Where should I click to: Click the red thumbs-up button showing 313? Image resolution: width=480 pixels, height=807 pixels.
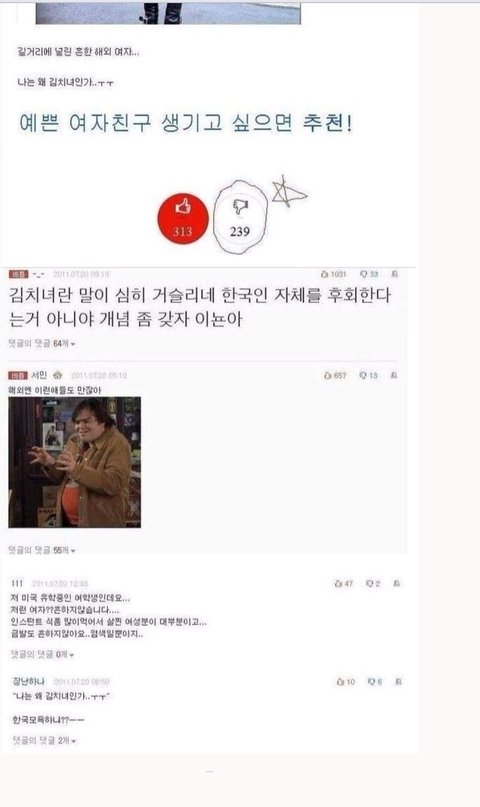183,219
